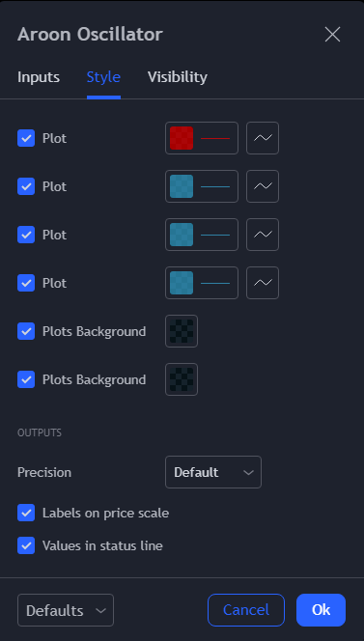The height and width of the screenshot is (641, 364).
Task: Open color swatch of first Plots Background
Action: pos(182,331)
